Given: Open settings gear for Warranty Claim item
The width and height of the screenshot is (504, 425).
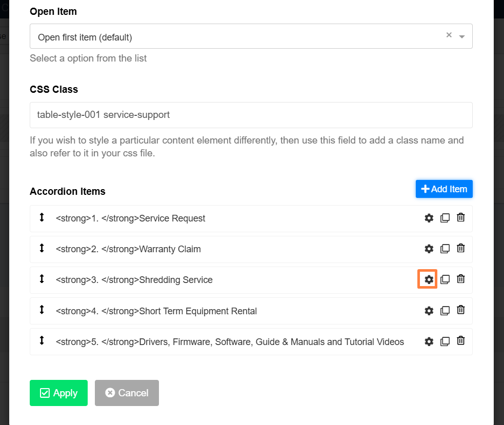Looking at the screenshot, I should (429, 249).
